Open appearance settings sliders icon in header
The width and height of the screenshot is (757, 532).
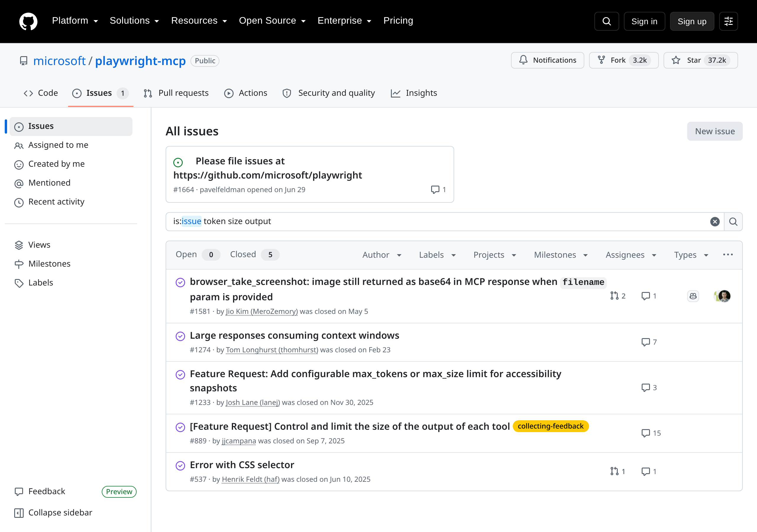point(728,21)
